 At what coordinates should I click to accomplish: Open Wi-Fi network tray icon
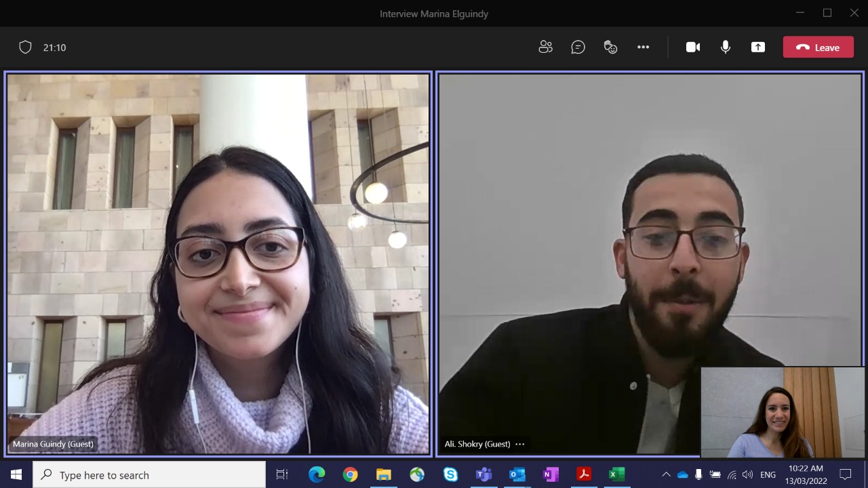(x=732, y=474)
